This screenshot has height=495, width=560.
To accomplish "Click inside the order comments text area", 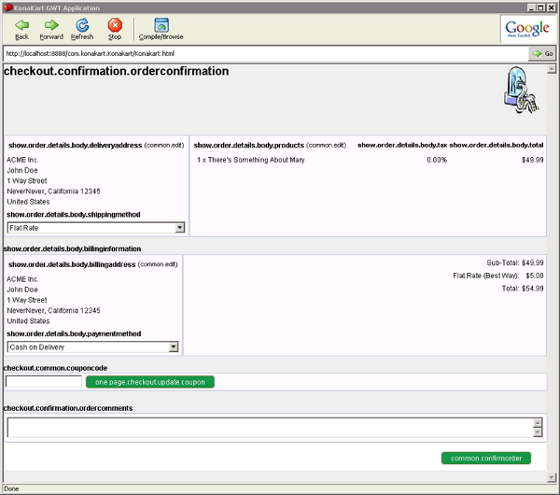I will point(270,428).
